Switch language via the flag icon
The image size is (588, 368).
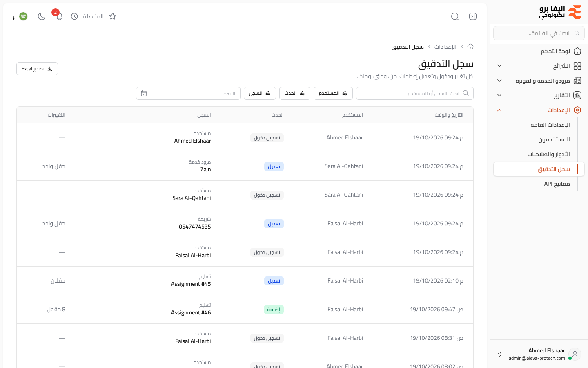click(23, 16)
